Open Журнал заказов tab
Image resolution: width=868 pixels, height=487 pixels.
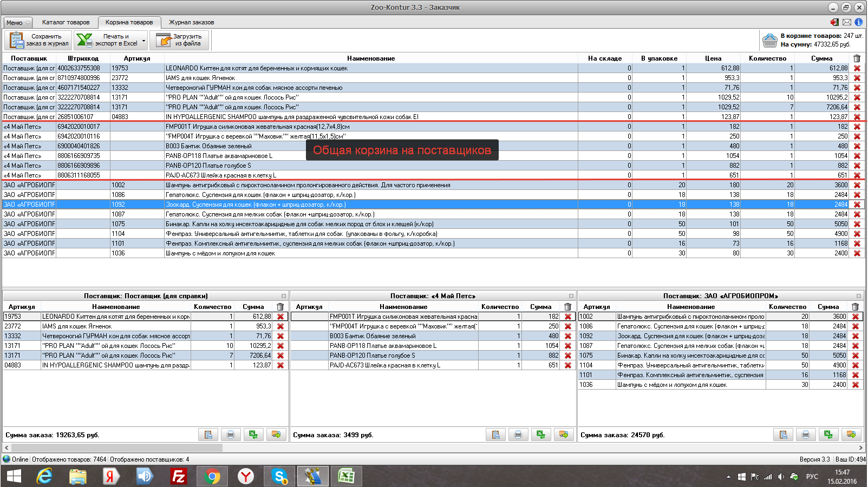click(x=192, y=22)
